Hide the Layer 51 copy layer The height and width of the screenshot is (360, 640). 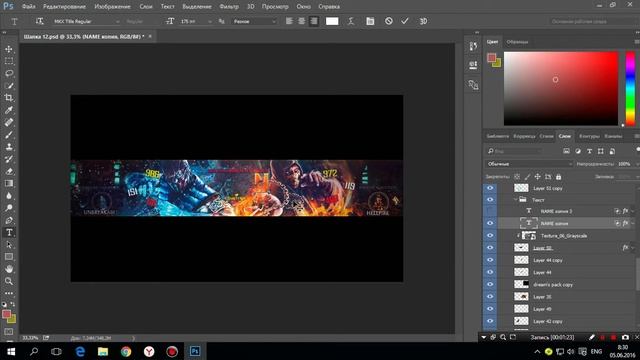[490, 188]
